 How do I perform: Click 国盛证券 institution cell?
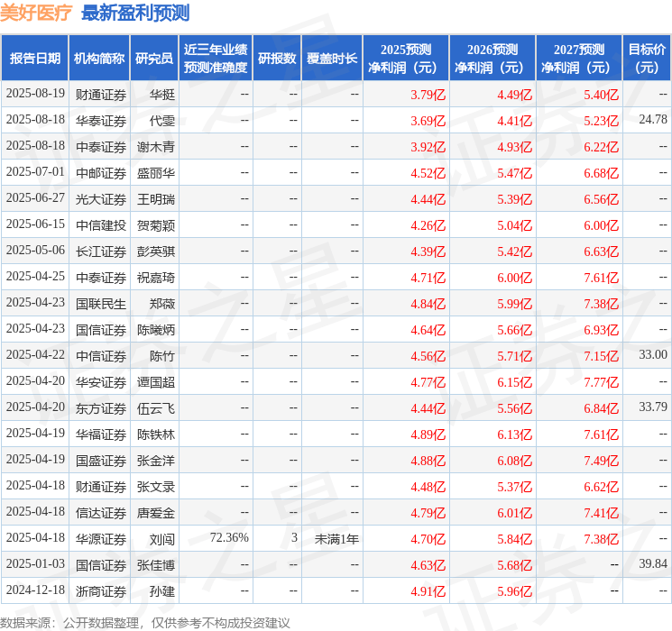coord(101,460)
